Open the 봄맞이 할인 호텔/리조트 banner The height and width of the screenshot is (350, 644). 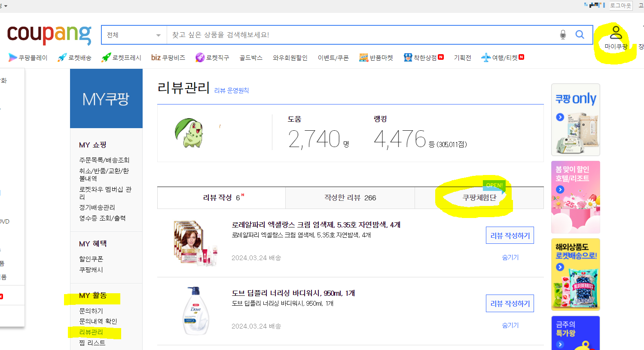[x=576, y=197]
